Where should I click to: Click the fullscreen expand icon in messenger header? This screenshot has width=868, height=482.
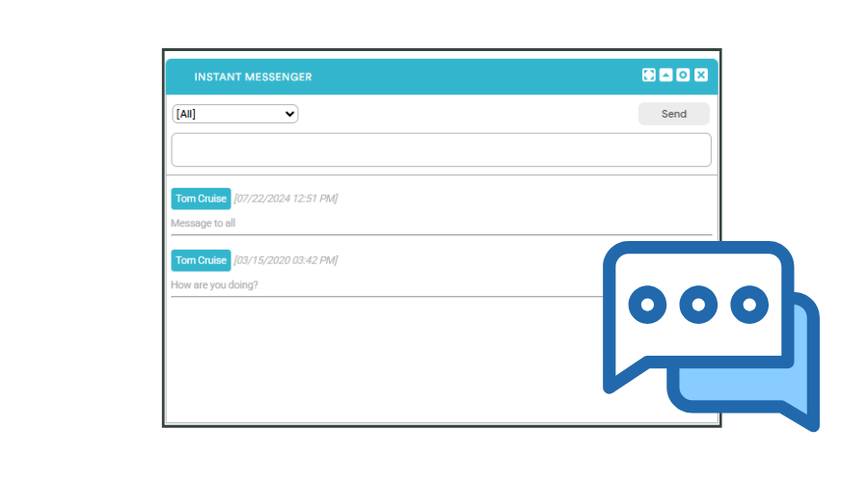[649, 74]
